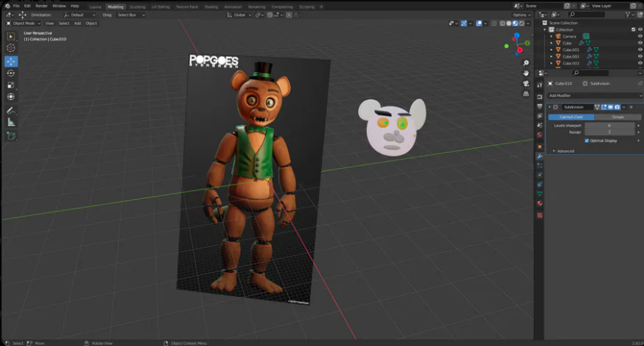
Task: Open the Add Modifier dropdown
Action: point(595,95)
